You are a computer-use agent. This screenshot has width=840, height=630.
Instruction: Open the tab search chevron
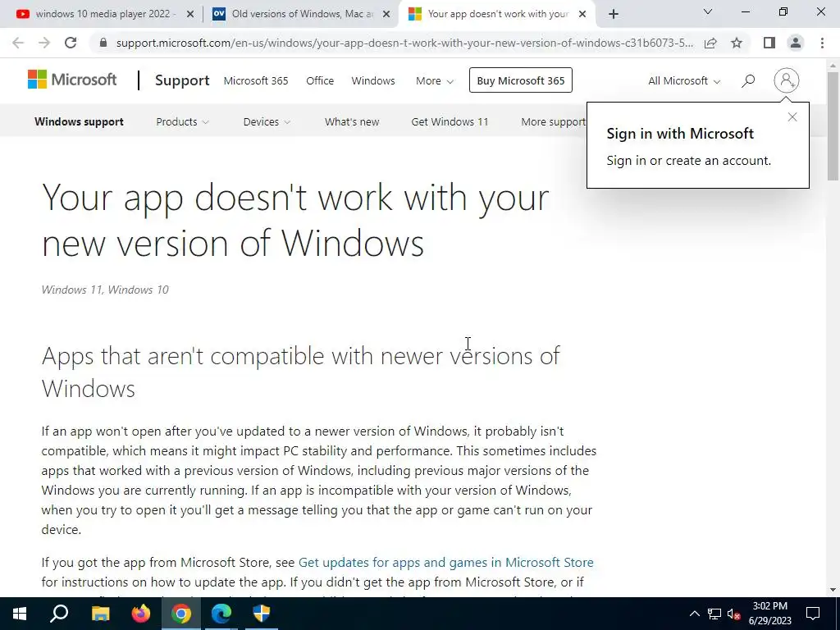tap(708, 11)
